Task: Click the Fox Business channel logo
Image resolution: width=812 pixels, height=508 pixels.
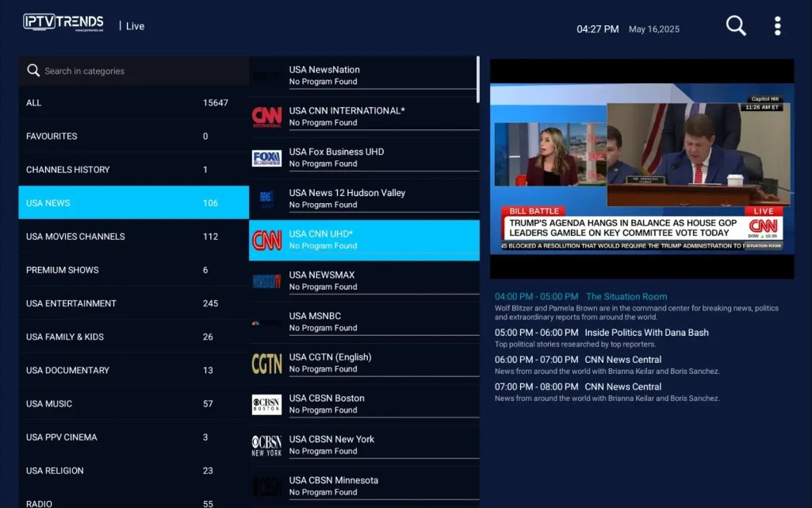Action: click(x=266, y=158)
